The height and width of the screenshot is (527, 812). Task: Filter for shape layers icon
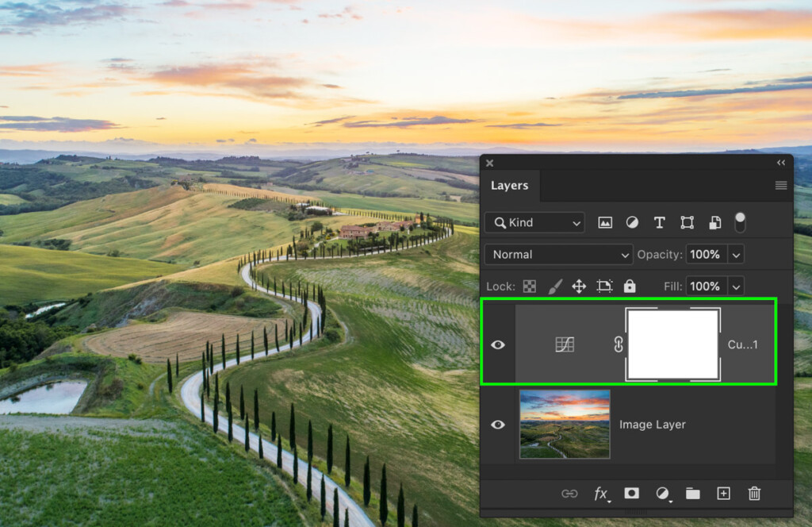click(688, 223)
